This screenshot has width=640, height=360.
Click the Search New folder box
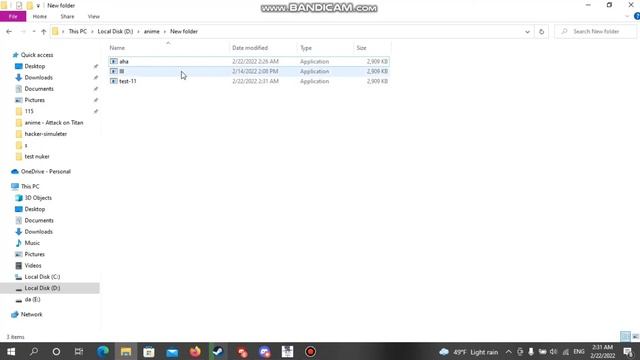[x=596, y=31]
